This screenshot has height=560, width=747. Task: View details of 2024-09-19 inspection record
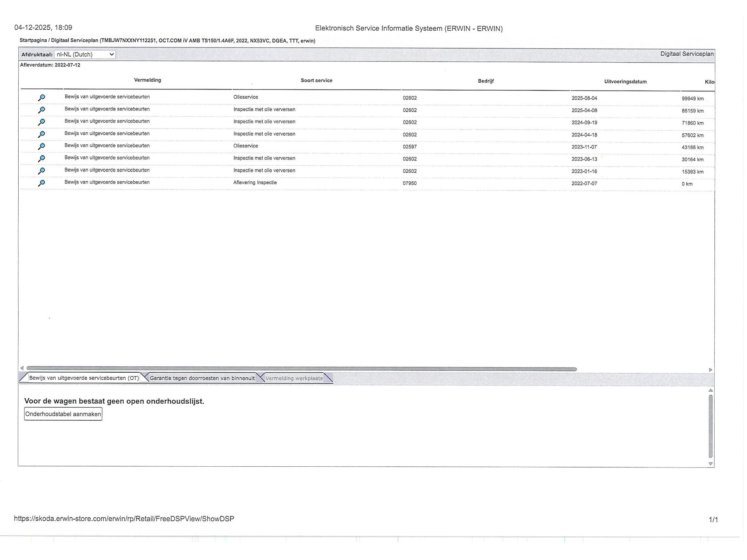tap(42, 122)
